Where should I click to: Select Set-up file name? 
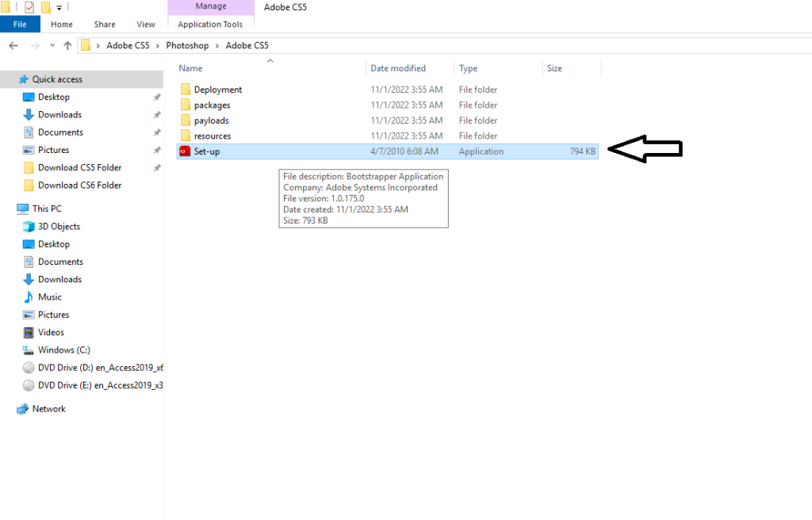[x=207, y=151]
